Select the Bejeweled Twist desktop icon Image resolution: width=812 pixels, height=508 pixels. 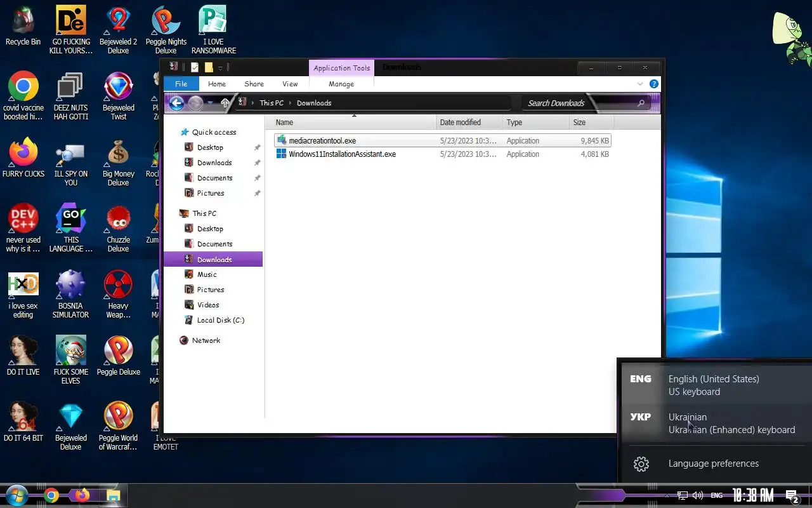pyautogui.click(x=118, y=96)
